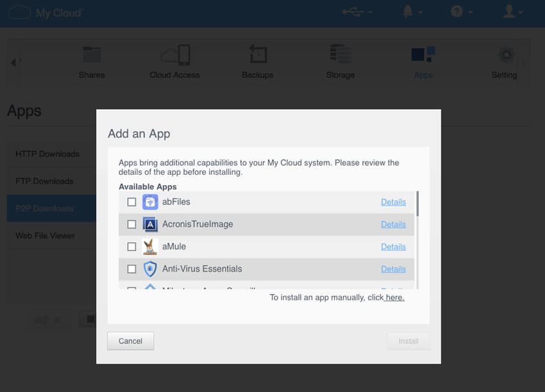Open the notifications bell icon

[408, 12]
